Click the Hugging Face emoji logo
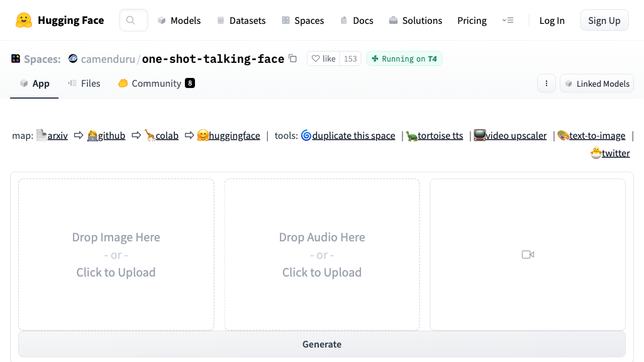The height and width of the screenshot is (362, 644). point(24,19)
